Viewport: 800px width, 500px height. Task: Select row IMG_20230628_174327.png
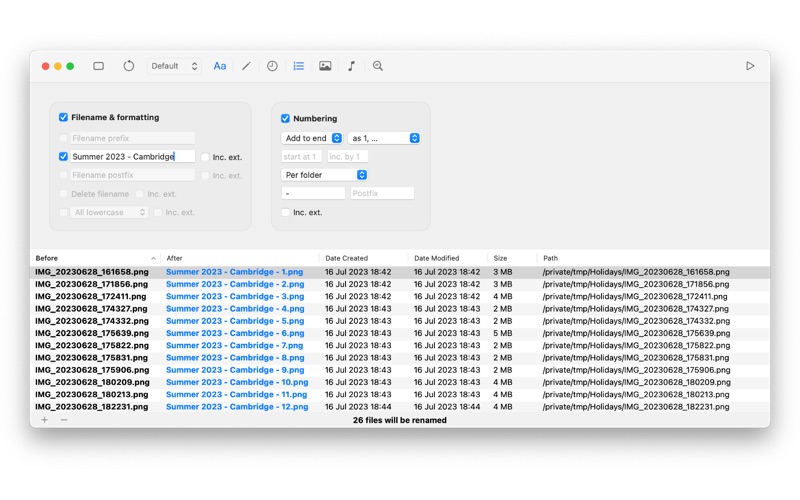(x=400, y=309)
